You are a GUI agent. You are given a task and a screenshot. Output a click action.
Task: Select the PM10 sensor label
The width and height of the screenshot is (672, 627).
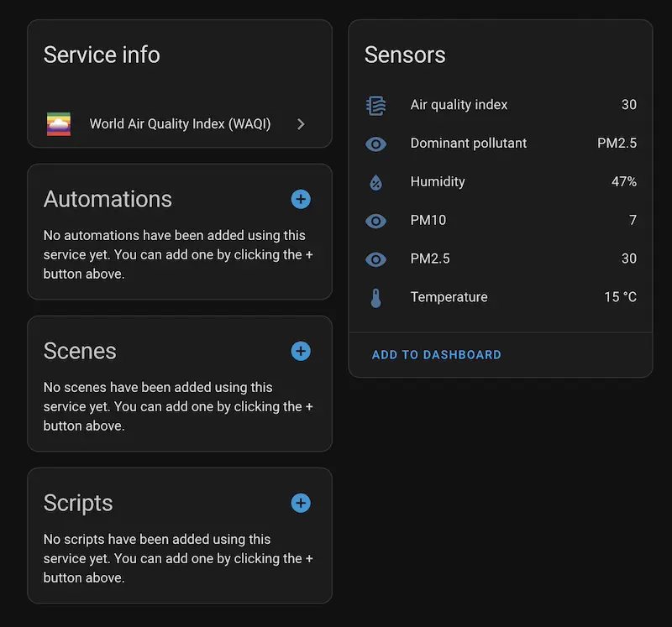[x=428, y=221]
